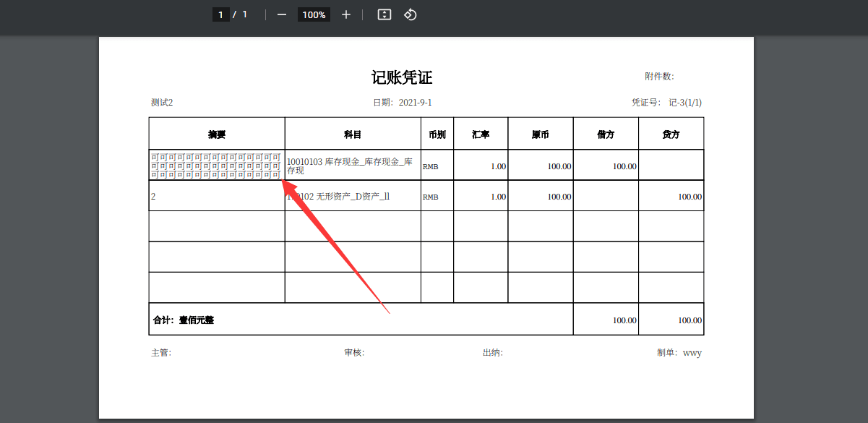Screen dimensions: 868x423
Task: Click the 10010103 库存现金 account cell
Action: tap(353, 166)
